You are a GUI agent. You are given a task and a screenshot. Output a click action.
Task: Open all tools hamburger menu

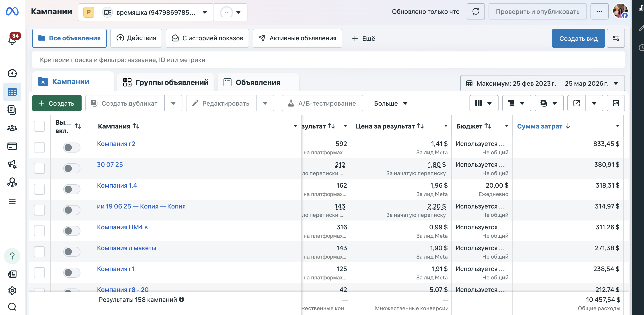click(12, 201)
